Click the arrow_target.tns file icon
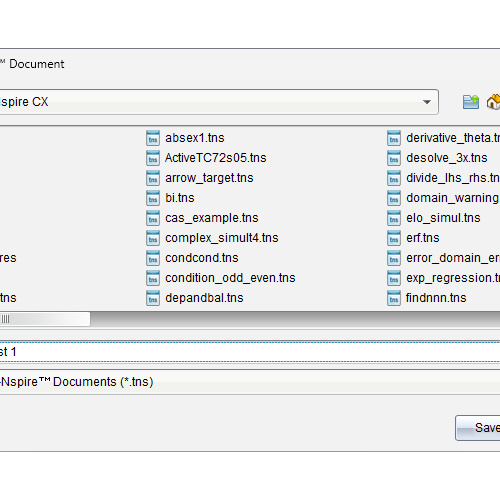The height and width of the screenshot is (500, 500). [x=153, y=178]
